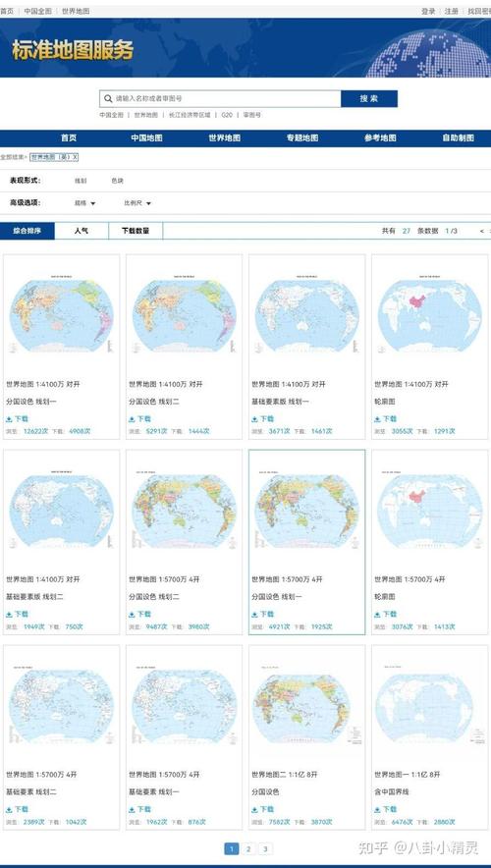The width and height of the screenshot is (491, 868).
Task: Download the 1:4100万 分国设色 线划一 map
Action: (17, 419)
